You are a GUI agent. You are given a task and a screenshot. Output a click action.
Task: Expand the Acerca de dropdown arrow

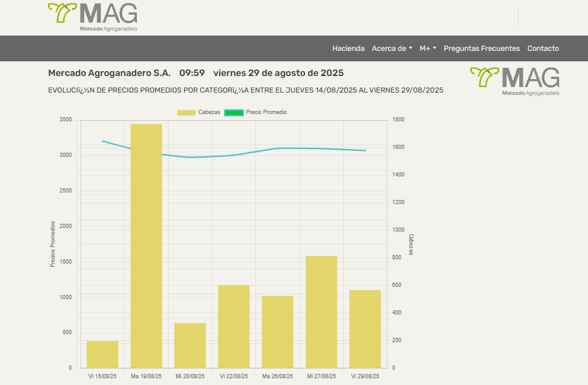point(411,48)
